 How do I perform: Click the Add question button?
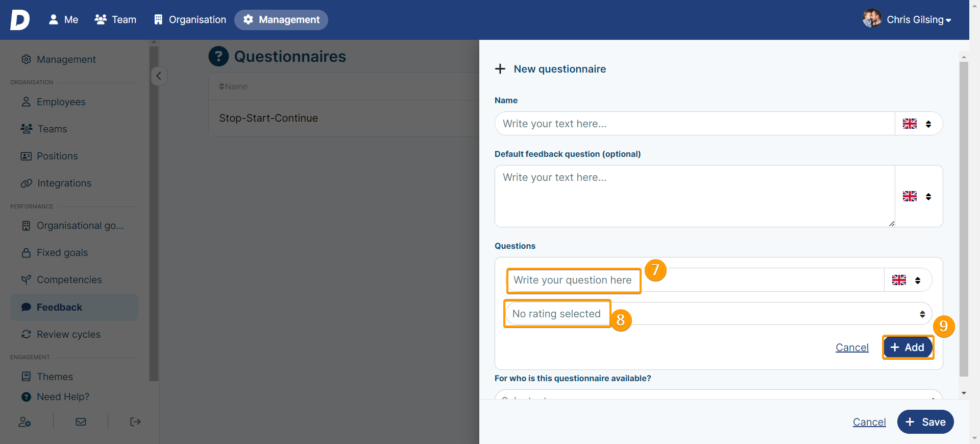click(908, 347)
